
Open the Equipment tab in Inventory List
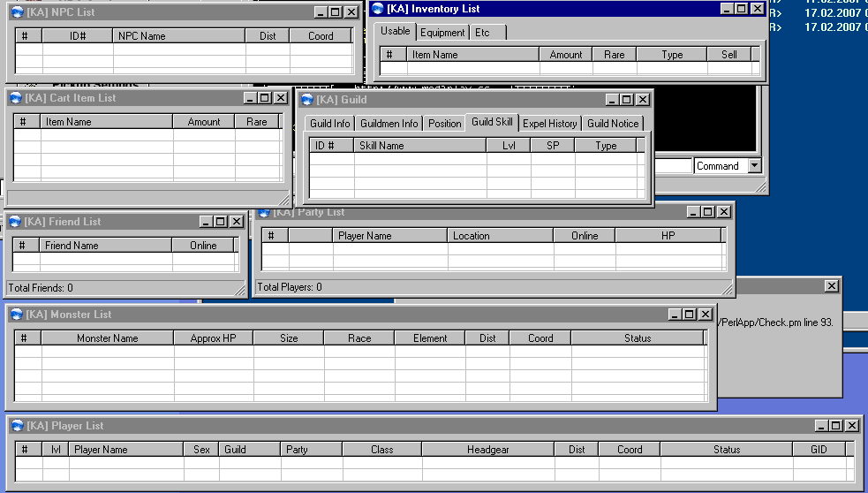click(442, 33)
